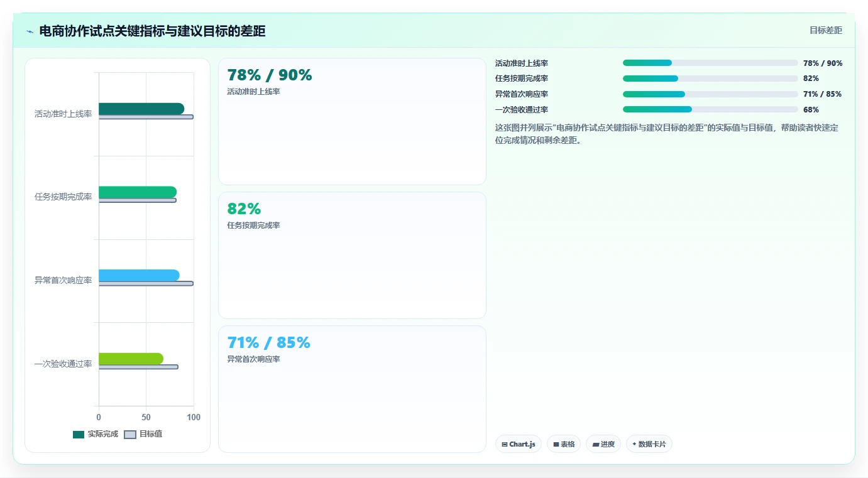Click the 71% / 85% progress value text

(x=822, y=94)
